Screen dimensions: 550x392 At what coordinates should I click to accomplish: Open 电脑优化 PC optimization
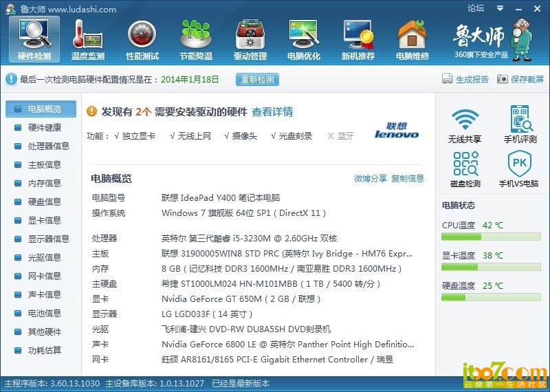pos(304,40)
